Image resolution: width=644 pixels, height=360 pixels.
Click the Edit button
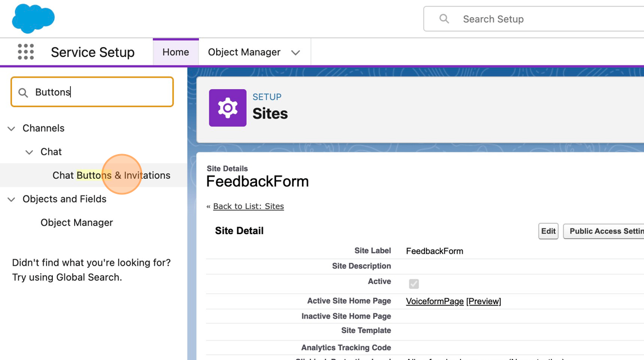(x=548, y=231)
